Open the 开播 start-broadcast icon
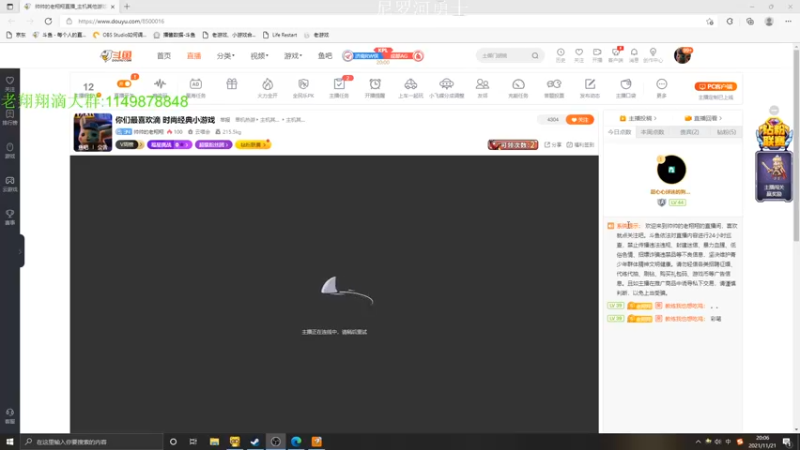The width and height of the screenshot is (800, 450). click(597, 55)
